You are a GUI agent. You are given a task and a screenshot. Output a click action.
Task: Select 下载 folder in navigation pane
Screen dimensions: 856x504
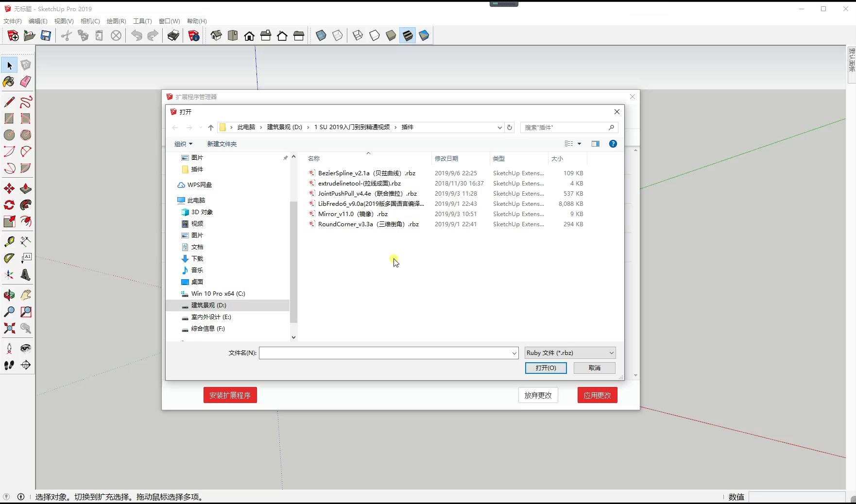tap(197, 258)
